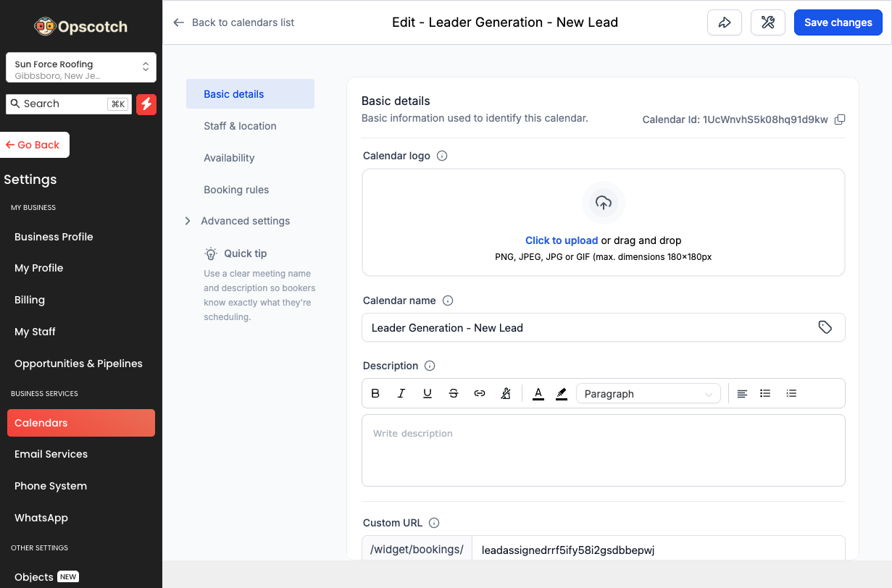Toggle bold formatting in description editor
The width and height of the screenshot is (892, 588).
pyautogui.click(x=375, y=393)
